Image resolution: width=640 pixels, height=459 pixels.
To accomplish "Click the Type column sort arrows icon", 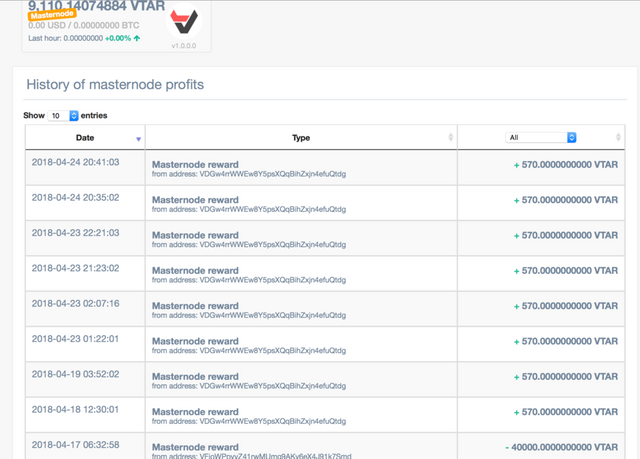I will (451, 137).
